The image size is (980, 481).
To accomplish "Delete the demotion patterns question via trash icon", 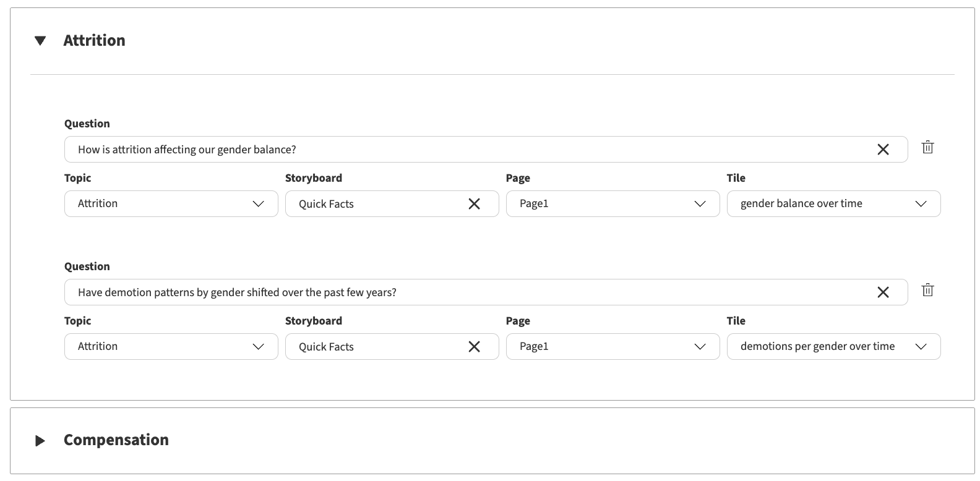I will click(x=927, y=290).
